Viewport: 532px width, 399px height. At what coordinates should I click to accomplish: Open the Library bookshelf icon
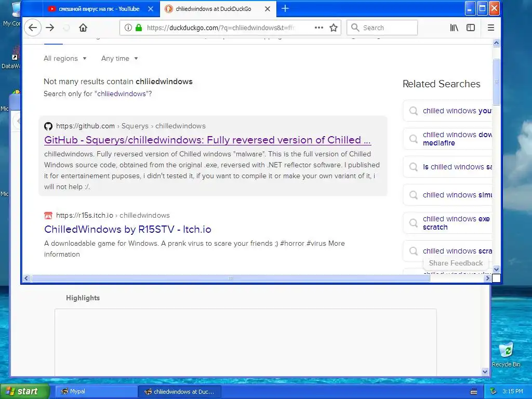pyautogui.click(x=454, y=28)
